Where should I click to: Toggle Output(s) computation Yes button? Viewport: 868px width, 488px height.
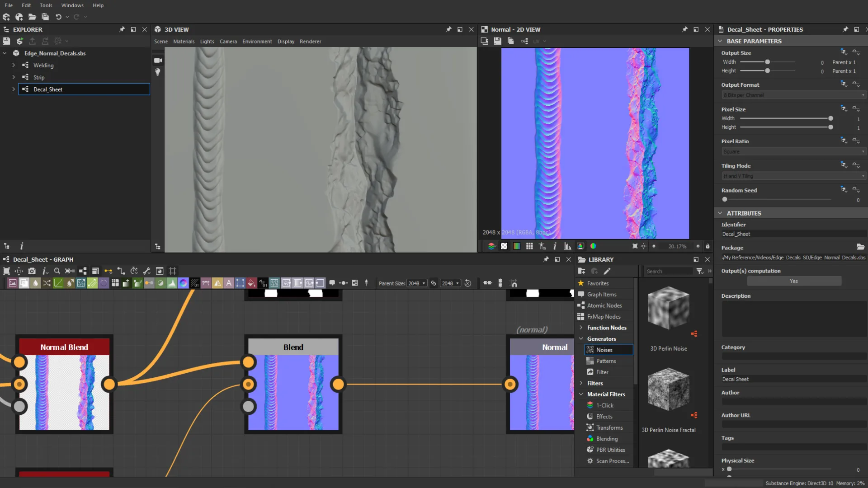(793, 281)
